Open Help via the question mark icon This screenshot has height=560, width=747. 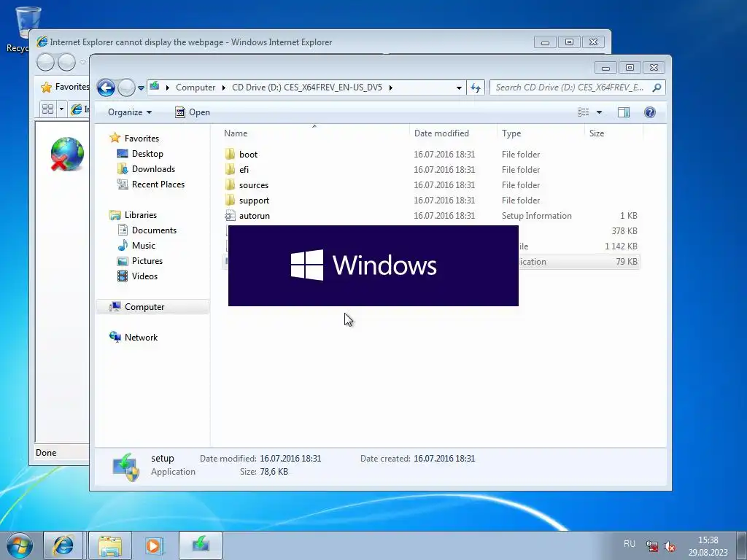tap(650, 112)
